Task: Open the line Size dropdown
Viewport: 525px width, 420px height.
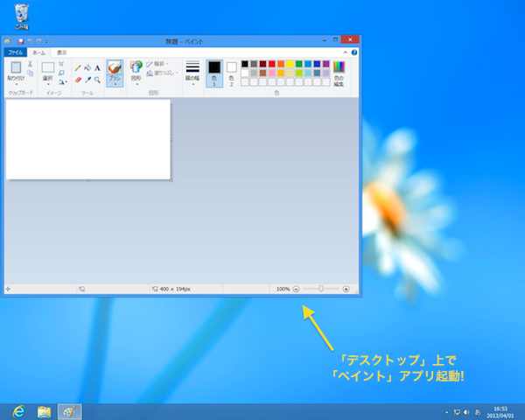Action: (192, 73)
